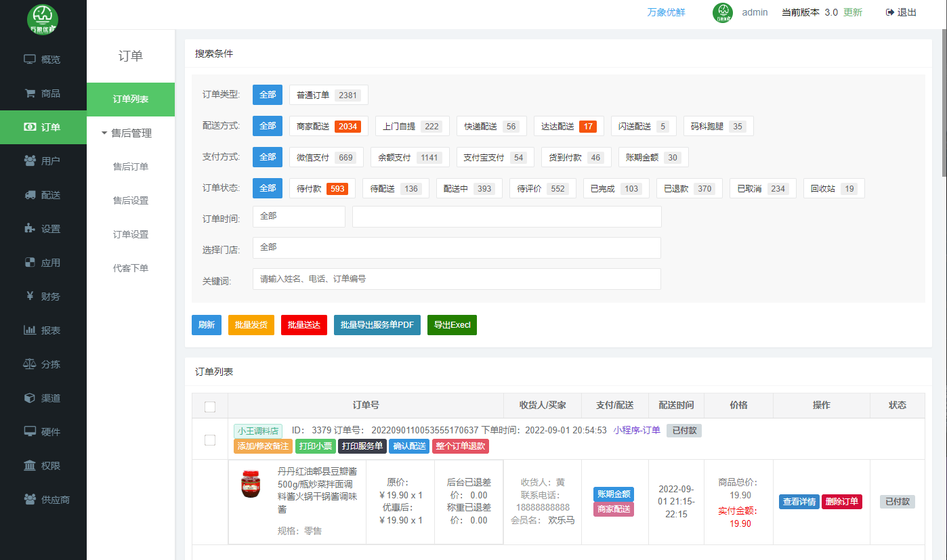Screen dimensions: 947x560
Task: Open 代客下单 menu item
Action: click(131, 269)
